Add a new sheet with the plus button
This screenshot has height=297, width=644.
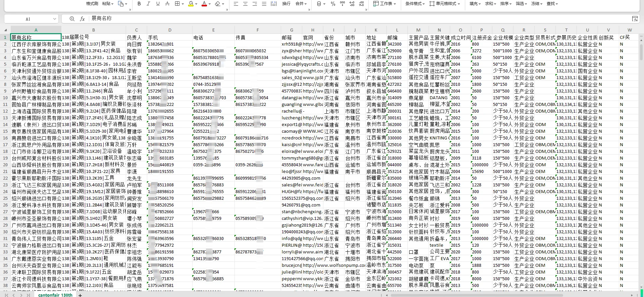click(x=80, y=295)
